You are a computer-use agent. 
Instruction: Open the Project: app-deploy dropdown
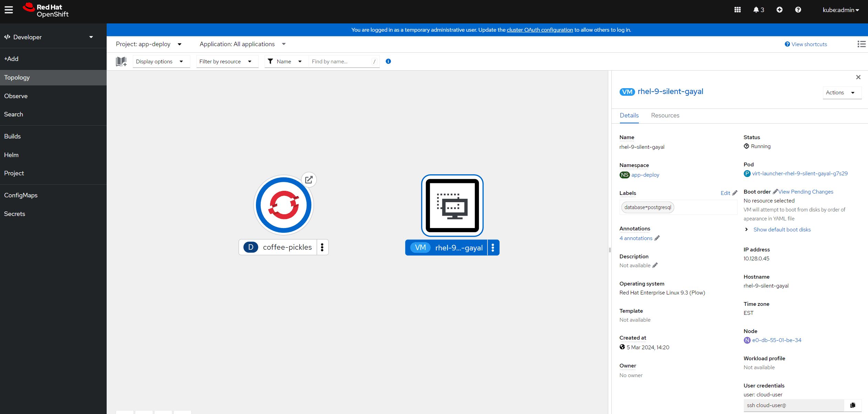click(149, 44)
